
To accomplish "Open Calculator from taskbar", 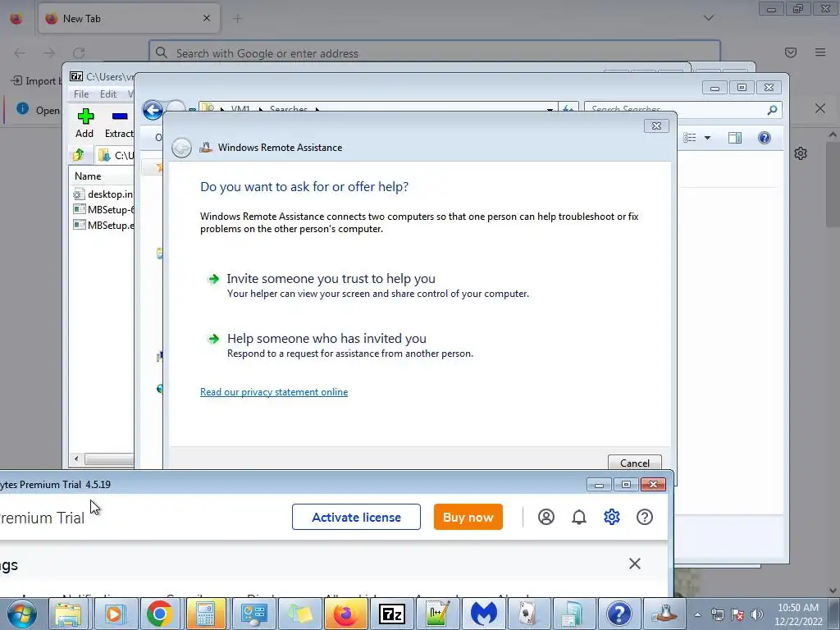I will pyautogui.click(x=206, y=614).
